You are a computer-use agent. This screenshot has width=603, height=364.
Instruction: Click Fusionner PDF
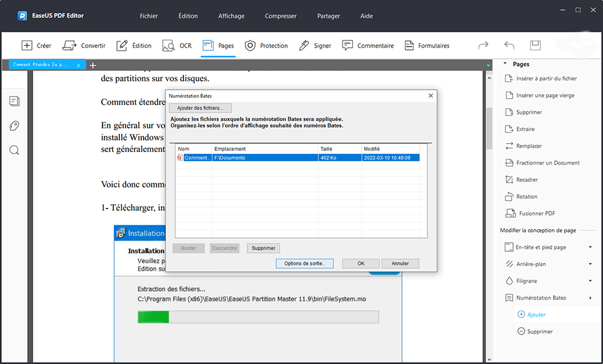pos(530,213)
